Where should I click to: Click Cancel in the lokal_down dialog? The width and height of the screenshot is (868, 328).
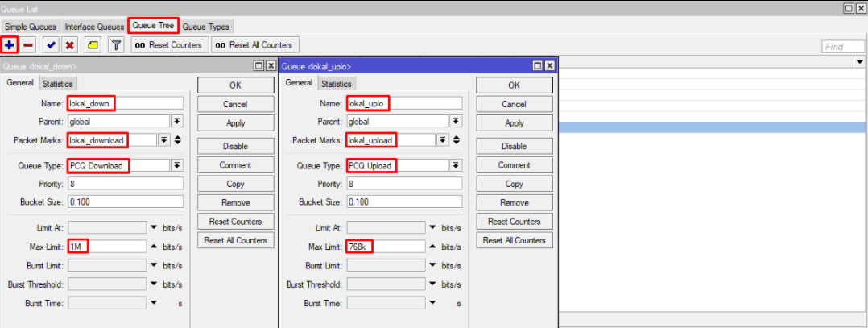(236, 104)
